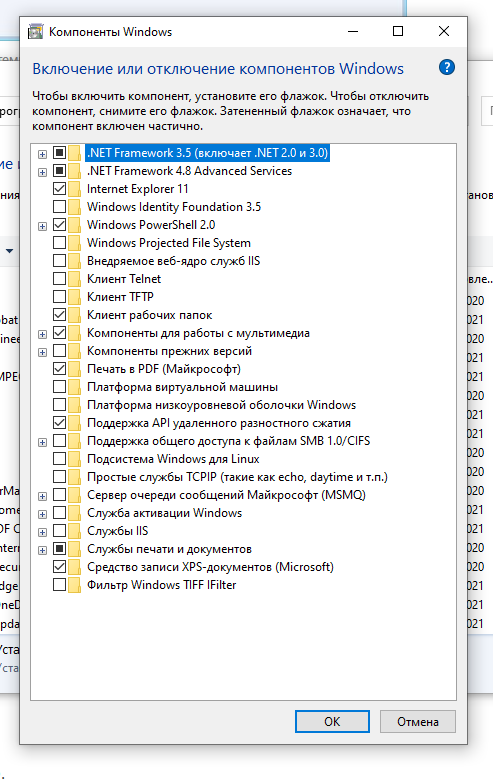Enable the Службы IIS checkbox
The height and width of the screenshot is (780, 493).
59,531
